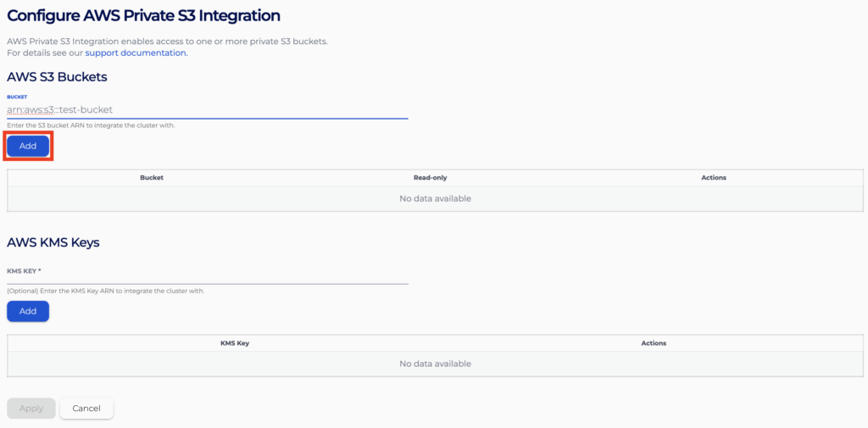
Task: Click the Actions header in buckets table
Action: (714, 178)
